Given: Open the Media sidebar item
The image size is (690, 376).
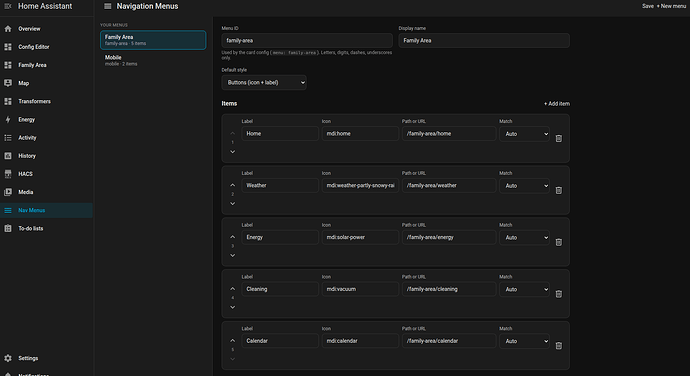Looking at the screenshot, I should tap(47, 192).
